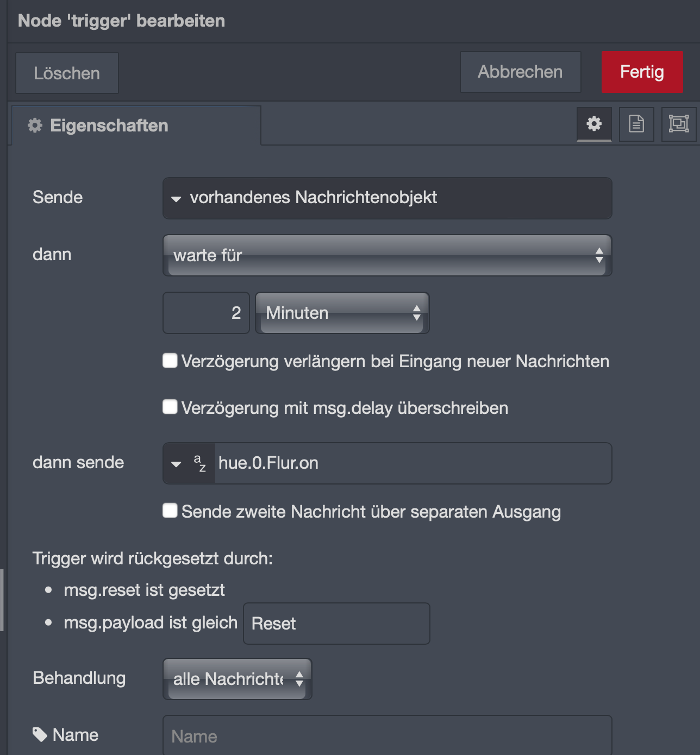
Task: Click the tag icon beside Name
Action: [x=40, y=734]
